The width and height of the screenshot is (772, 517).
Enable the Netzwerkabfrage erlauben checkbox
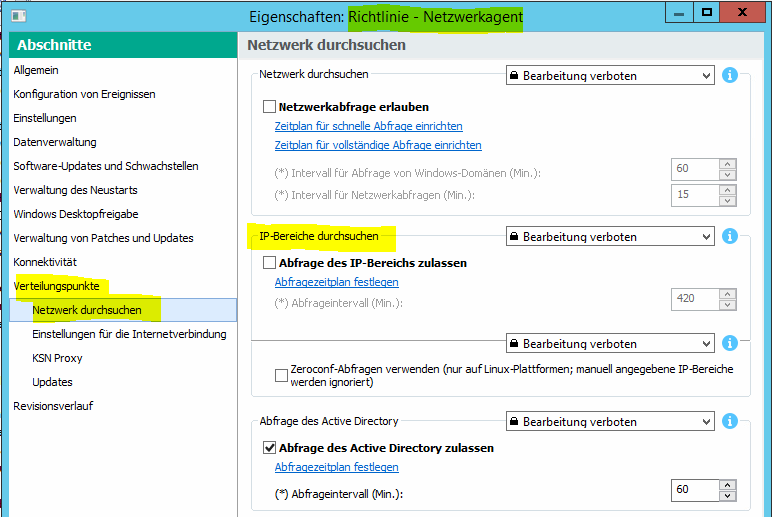point(269,106)
